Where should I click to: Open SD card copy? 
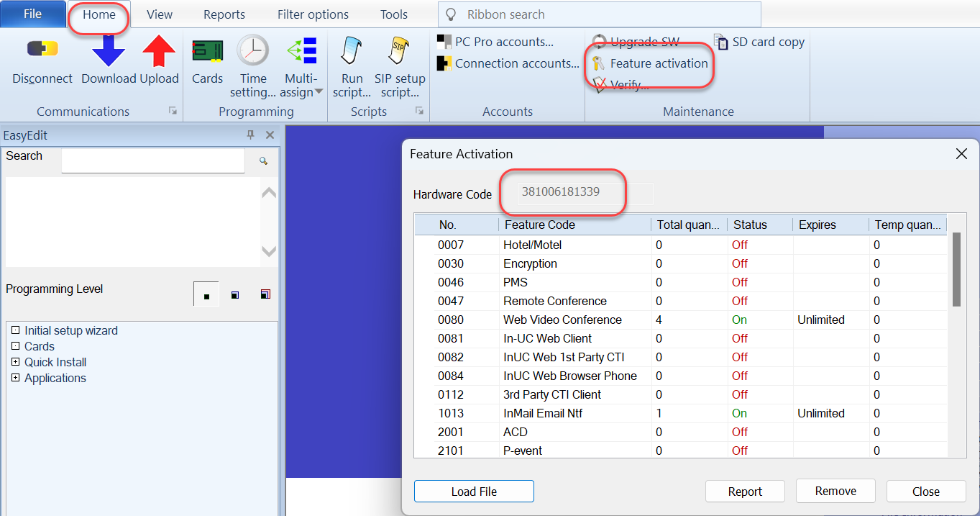[x=759, y=42]
